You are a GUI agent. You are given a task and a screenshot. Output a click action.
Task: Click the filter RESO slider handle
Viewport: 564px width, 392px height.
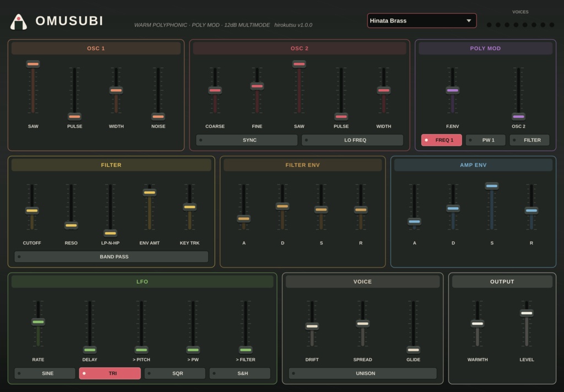click(x=71, y=226)
